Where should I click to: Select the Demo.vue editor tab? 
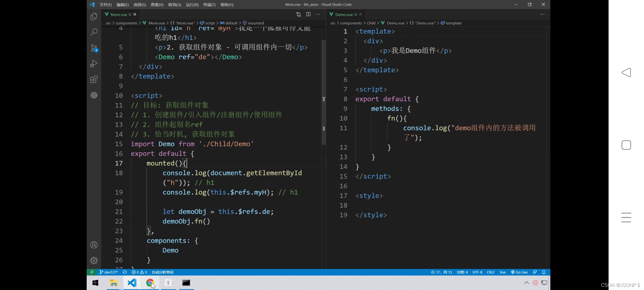[346, 14]
